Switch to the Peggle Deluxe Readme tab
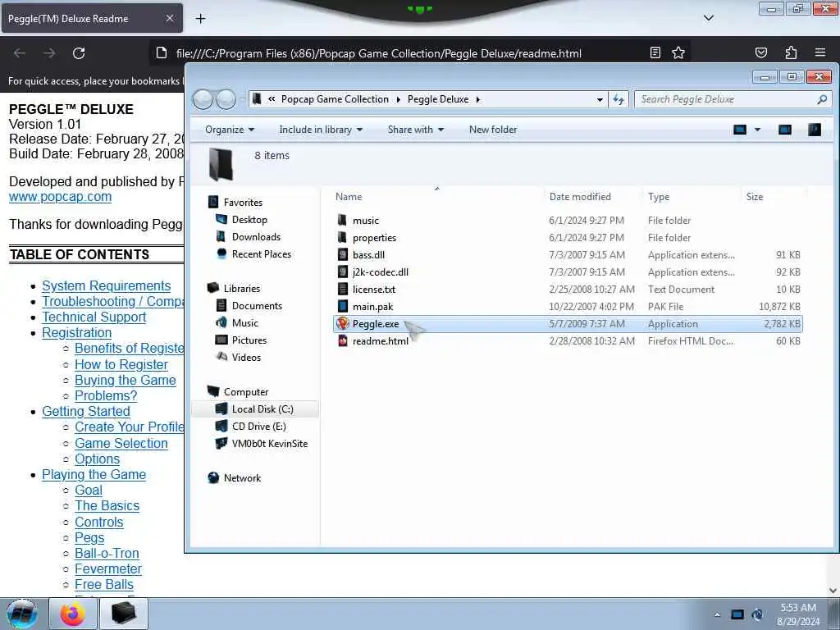Screen dimensions: 840x630 point(92,19)
